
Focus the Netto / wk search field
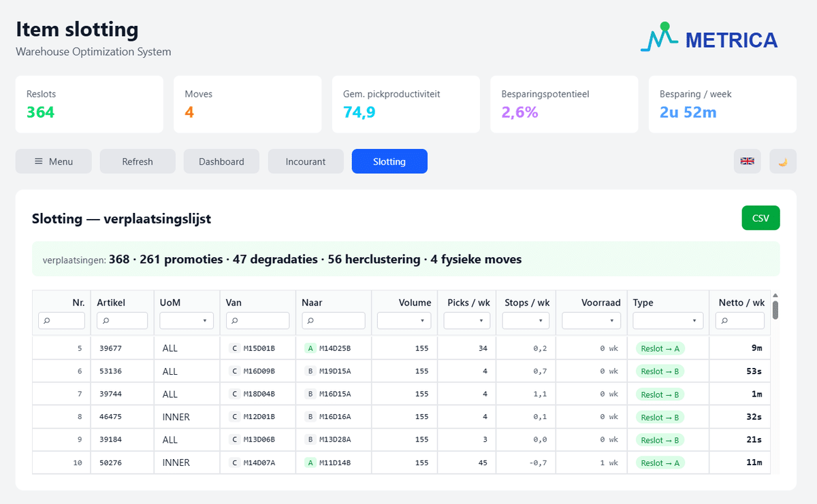click(x=740, y=320)
